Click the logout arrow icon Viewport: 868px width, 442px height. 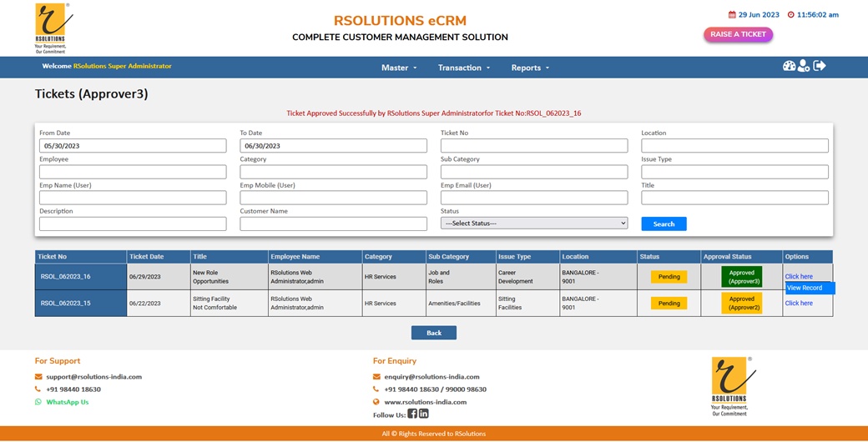(820, 66)
